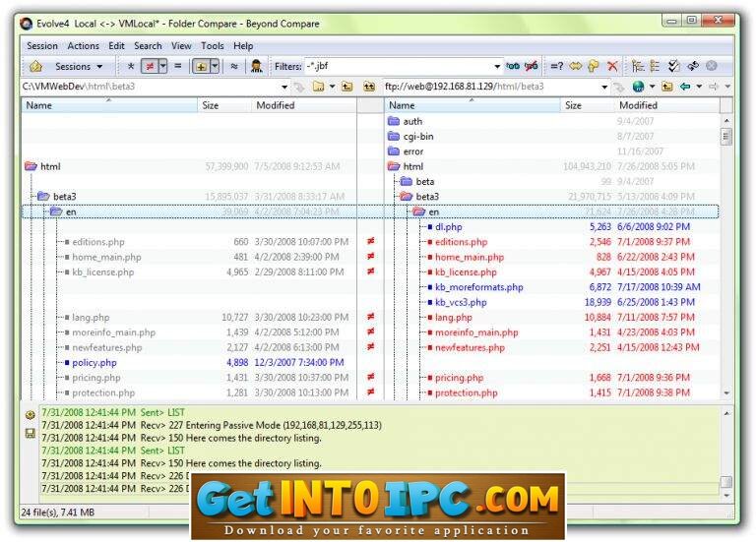
Task: Select kb_moreformats.php in the right pane
Action: 478,287
